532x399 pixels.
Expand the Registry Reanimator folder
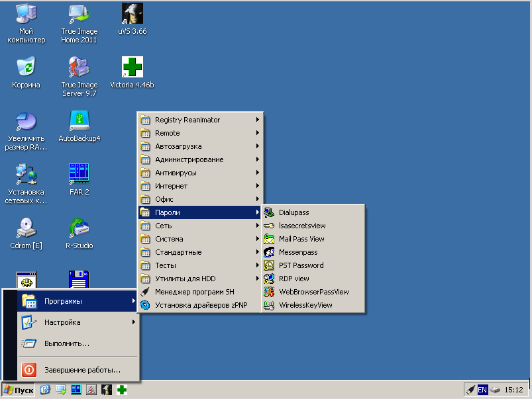point(200,120)
